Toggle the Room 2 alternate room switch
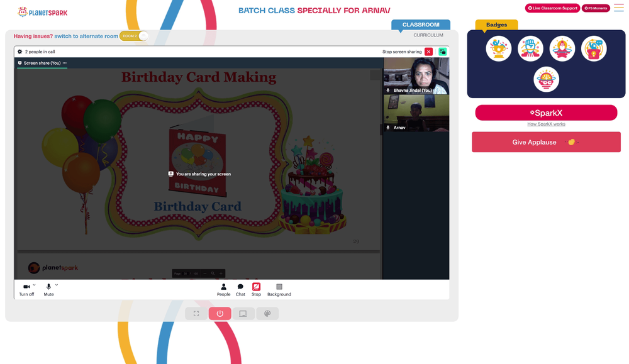The image size is (629, 364). pos(134,36)
